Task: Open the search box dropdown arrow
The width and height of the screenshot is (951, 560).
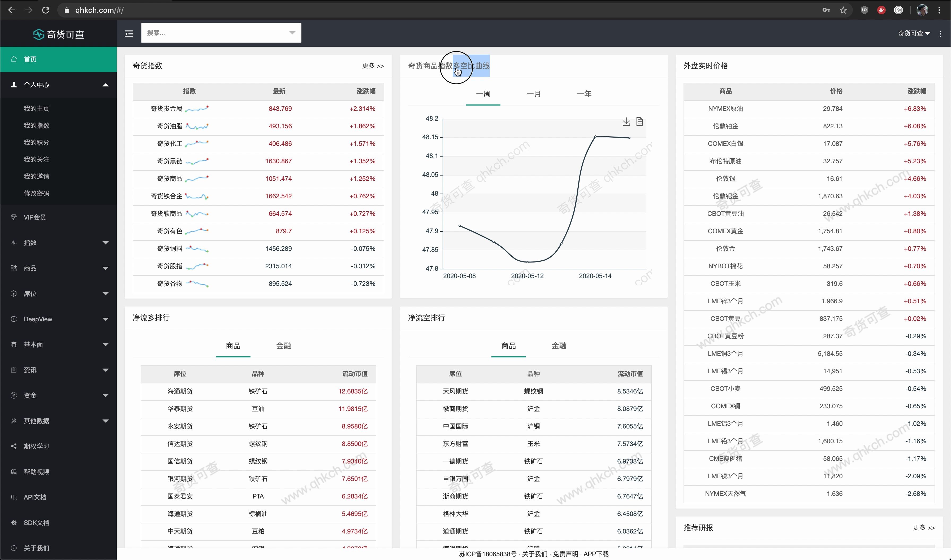Action: [x=292, y=33]
